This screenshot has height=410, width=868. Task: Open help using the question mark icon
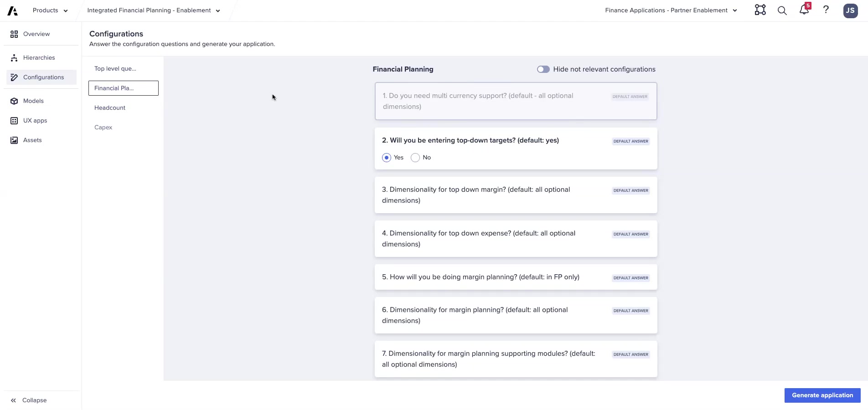click(x=826, y=10)
